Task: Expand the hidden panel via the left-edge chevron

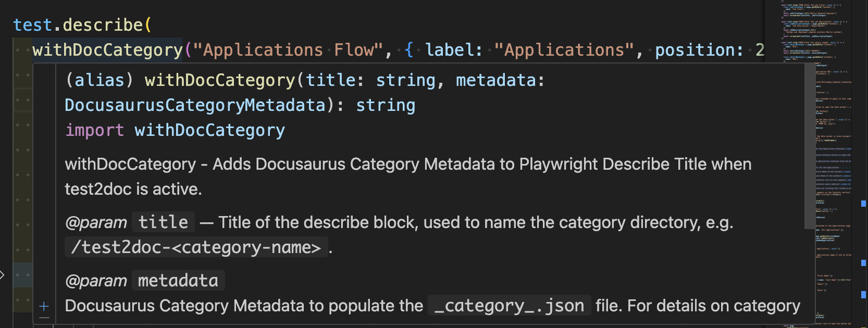Action: pos(3,274)
